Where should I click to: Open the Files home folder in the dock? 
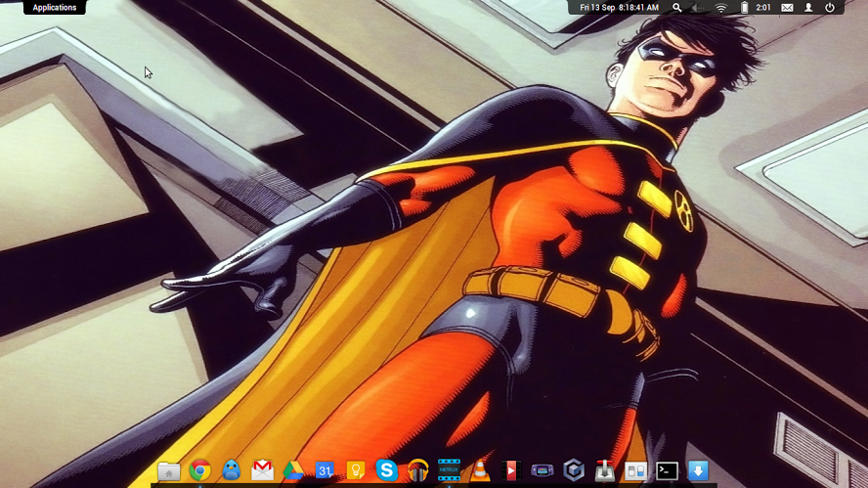tap(169, 470)
